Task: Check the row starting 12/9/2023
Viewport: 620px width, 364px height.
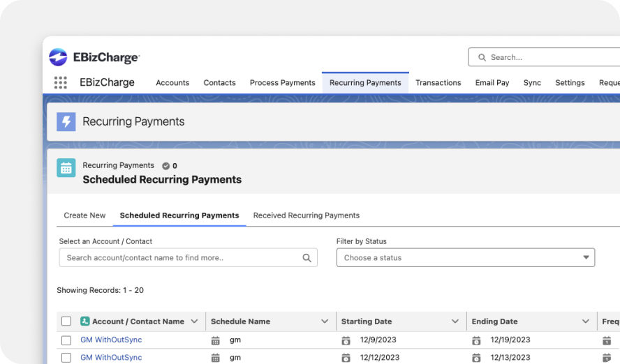Action: (66, 340)
